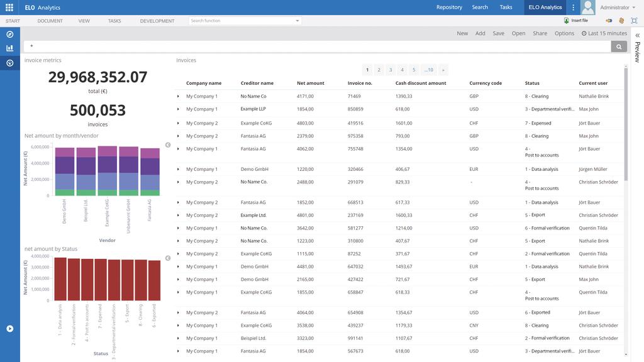Image resolution: width=644 pixels, height=362 pixels.
Task: Click the round orange icon in ribbon
Action: (621, 21)
